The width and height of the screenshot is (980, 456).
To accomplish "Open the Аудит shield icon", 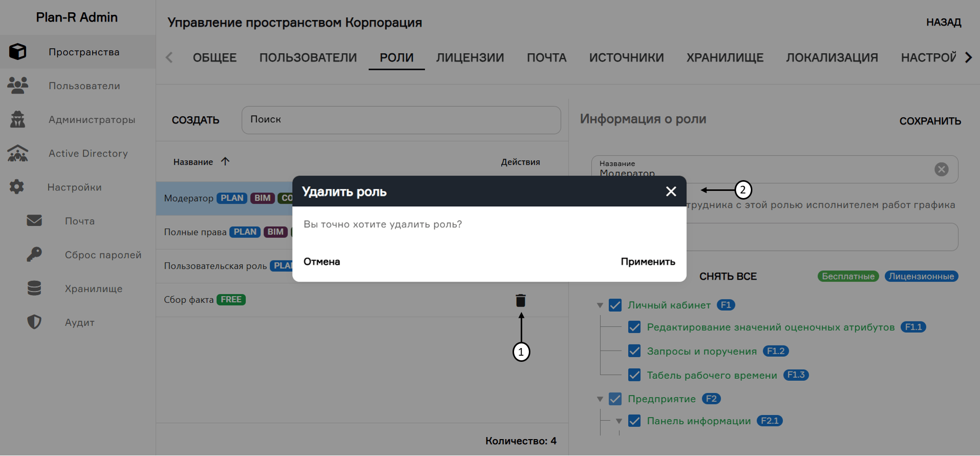I will coord(34,322).
